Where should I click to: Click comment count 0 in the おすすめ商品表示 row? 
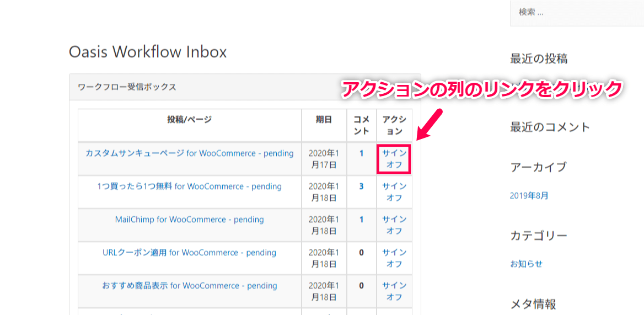[x=362, y=285]
